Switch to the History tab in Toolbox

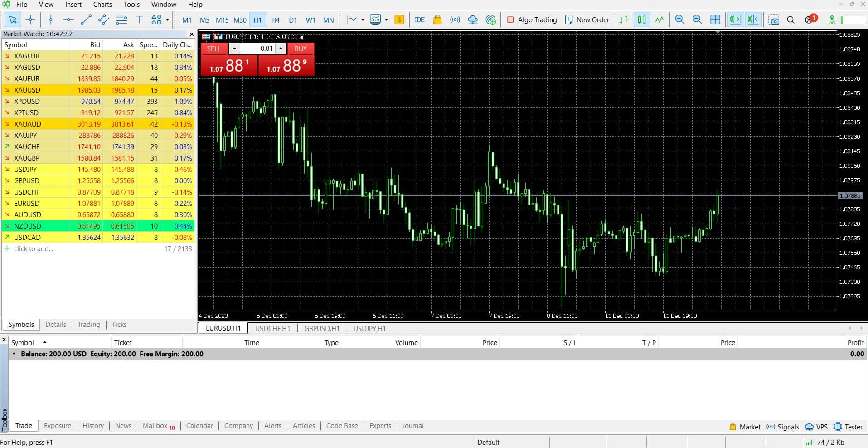93,426
